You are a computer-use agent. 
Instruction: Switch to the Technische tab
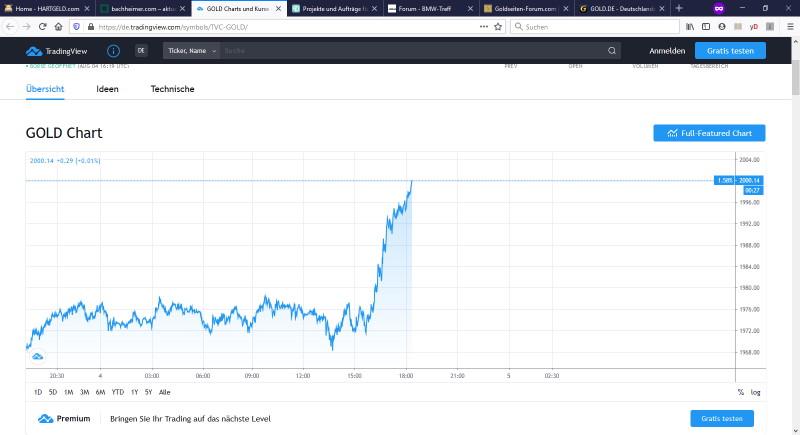pos(172,89)
